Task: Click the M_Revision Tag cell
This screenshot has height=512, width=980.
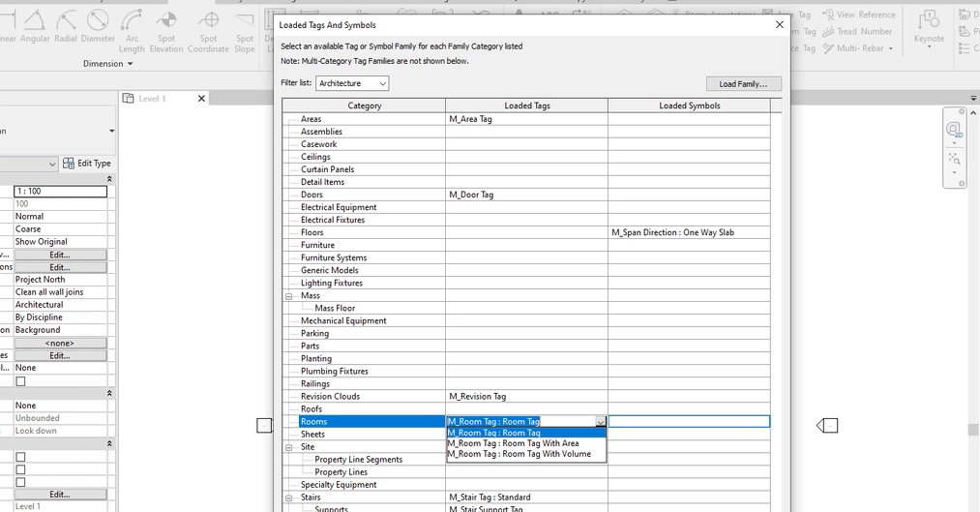Action: 526,397
